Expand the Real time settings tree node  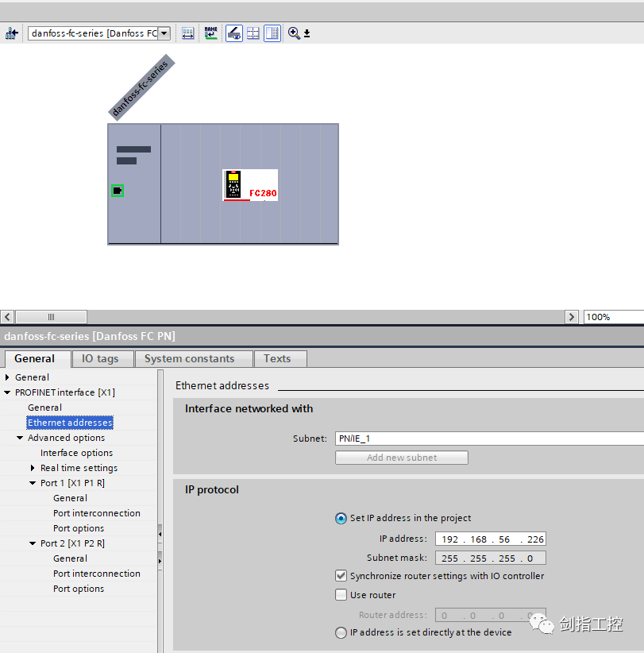coord(31,467)
